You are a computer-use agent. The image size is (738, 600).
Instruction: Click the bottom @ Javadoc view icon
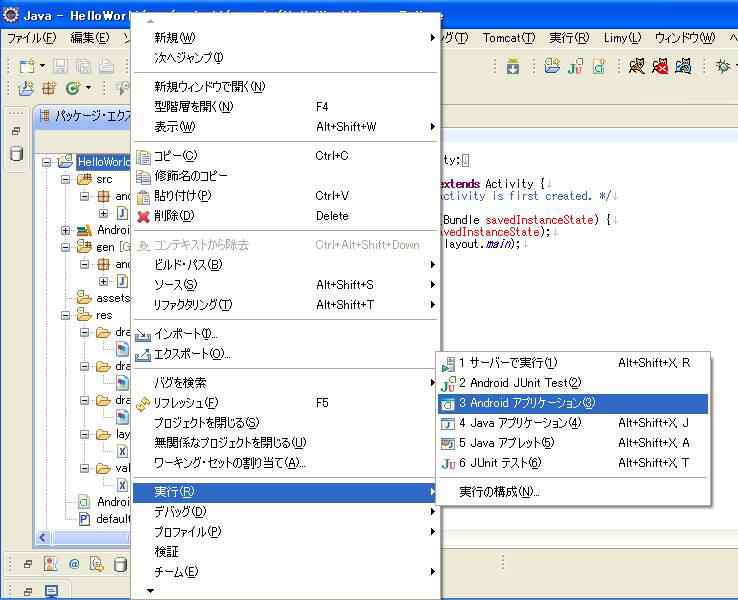(73, 564)
